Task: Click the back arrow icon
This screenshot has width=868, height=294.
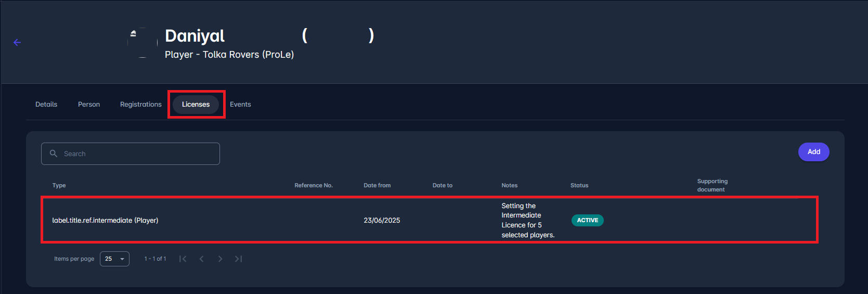Action: pyautogui.click(x=17, y=43)
